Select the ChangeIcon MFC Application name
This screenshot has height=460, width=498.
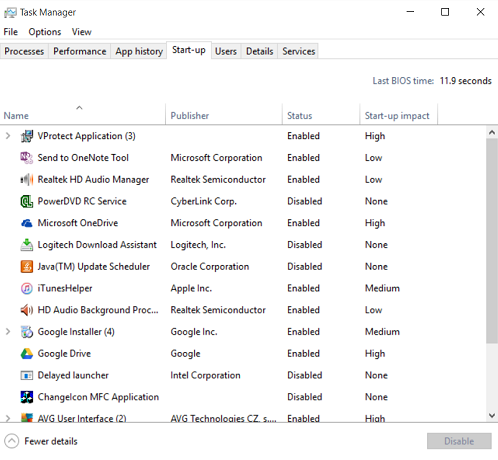tap(98, 397)
